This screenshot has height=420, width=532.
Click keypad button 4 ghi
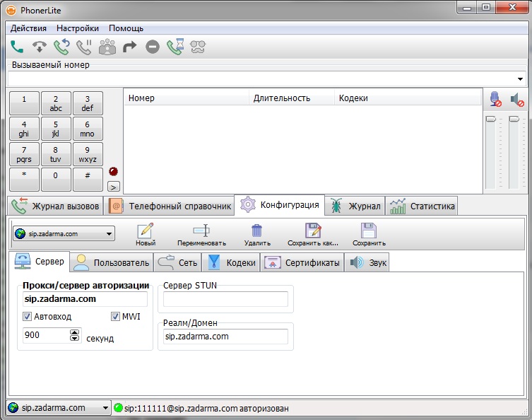pyautogui.click(x=24, y=129)
